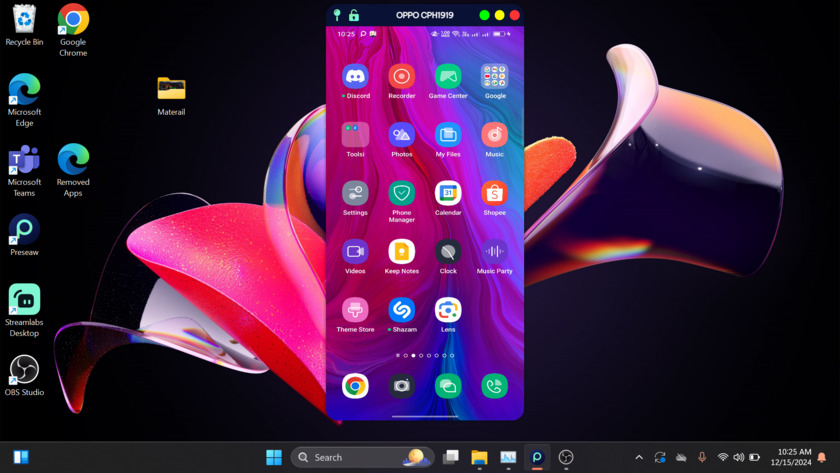
Task: Switch to the Preseaw app on the taskbar
Action: click(x=537, y=457)
